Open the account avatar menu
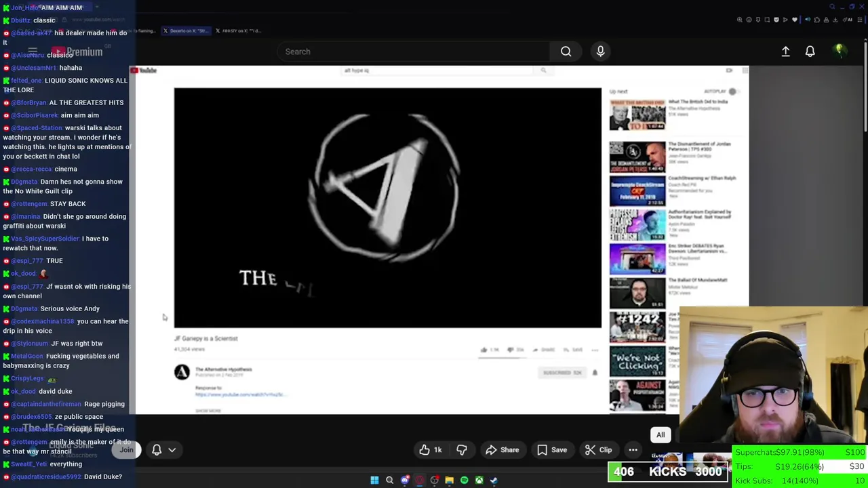Screen dimensions: 868x488 [840, 51]
